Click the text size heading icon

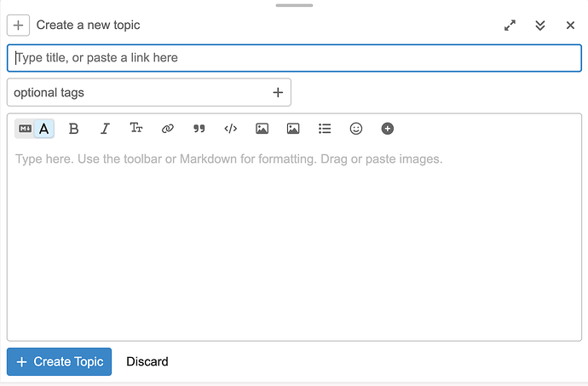tap(136, 129)
